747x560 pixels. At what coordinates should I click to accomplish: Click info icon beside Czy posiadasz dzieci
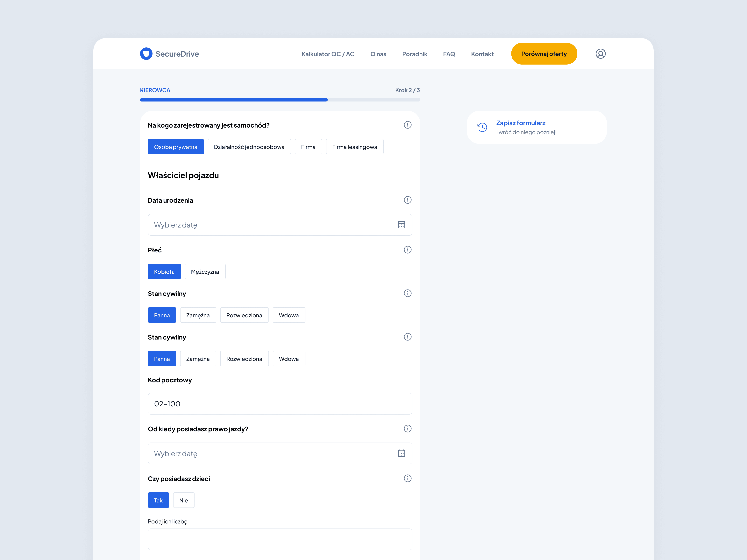[407, 478]
